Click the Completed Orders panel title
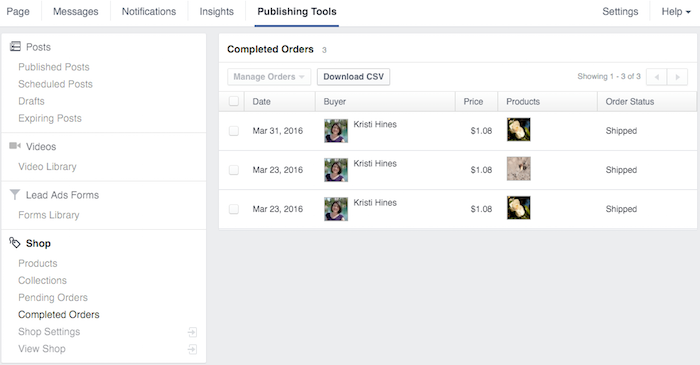The width and height of the screenshot is (700, 365). click(270, 50)
